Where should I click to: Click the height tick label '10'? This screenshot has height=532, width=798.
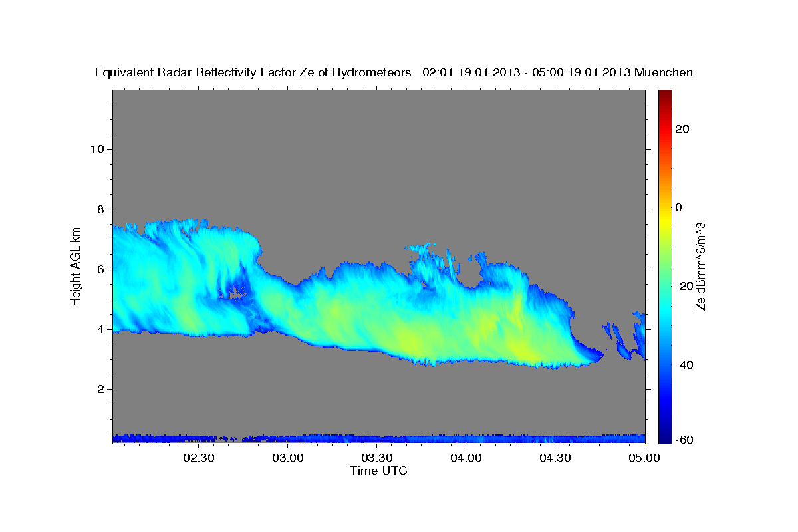click(x=96, y=149)
